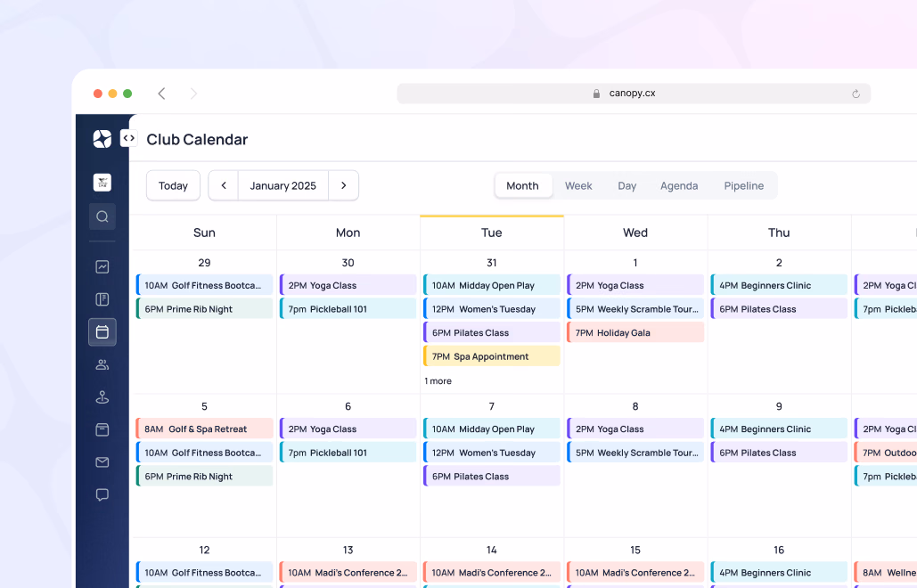Open 6PM Pilates Class on the 31st
Viewport: 917px width, 588px height.
(x=492, y=332)
